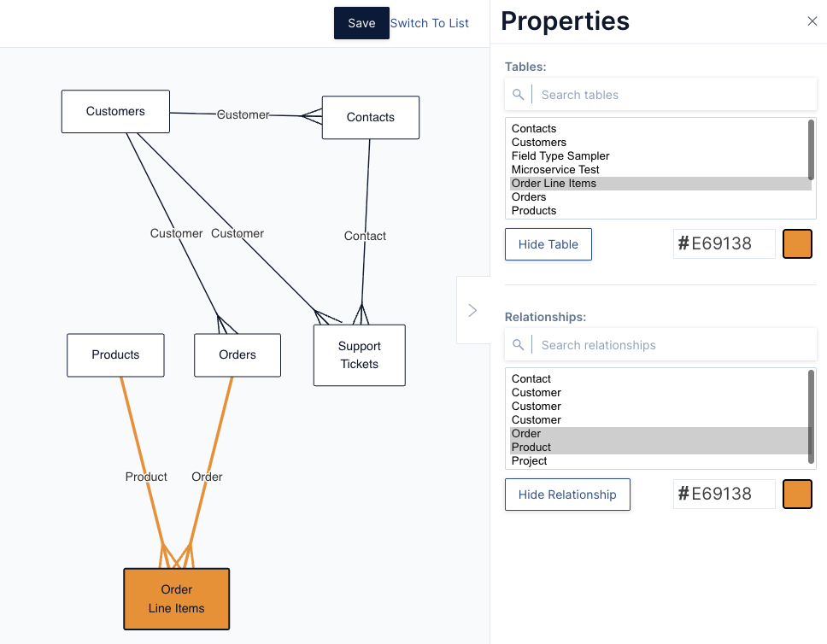Select the Products table node in diagram
The height and width of the screenshot is (644, 827).
pos(115,355)
